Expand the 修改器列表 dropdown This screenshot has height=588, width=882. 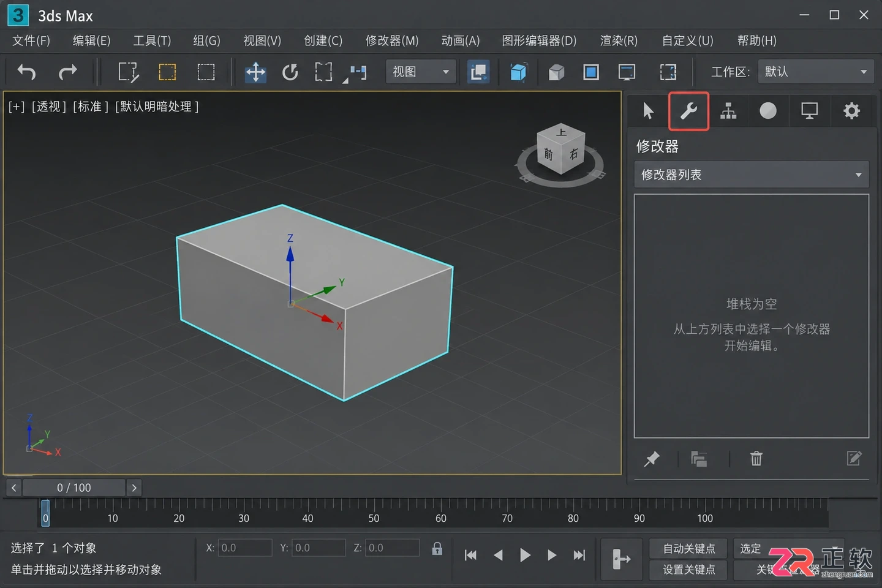point(752,175)
